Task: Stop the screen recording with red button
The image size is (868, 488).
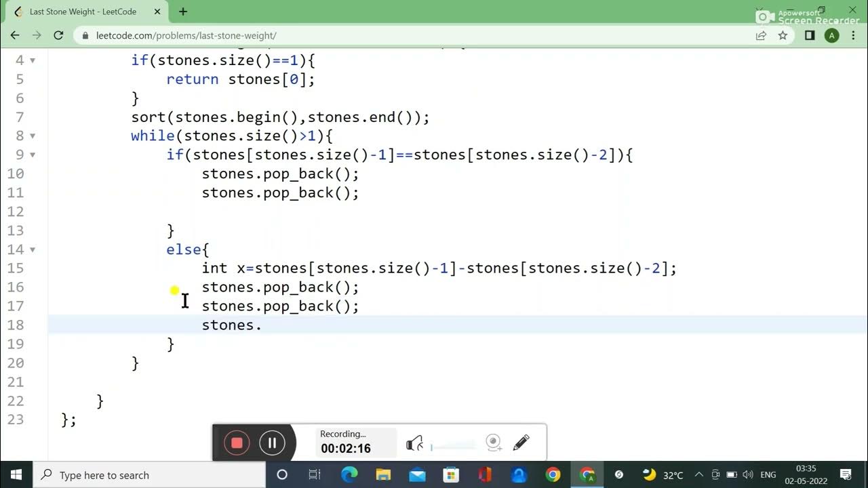Action: click(237, 443)
